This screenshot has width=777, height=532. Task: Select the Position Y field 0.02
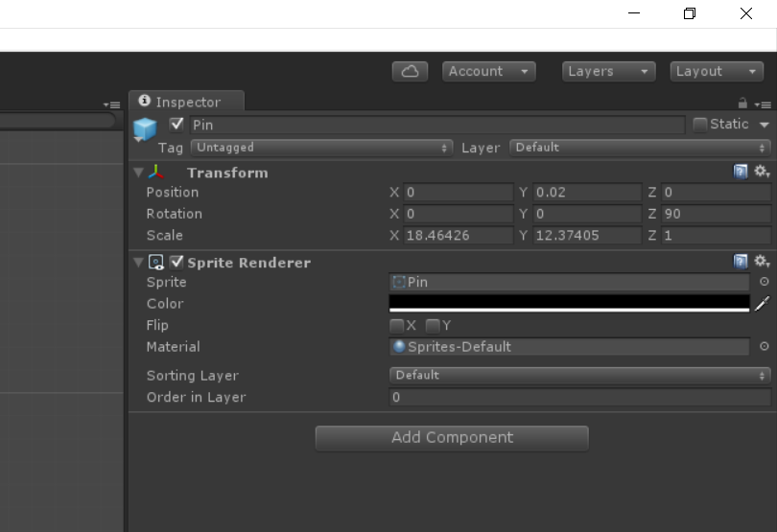(x=587, y=193)
